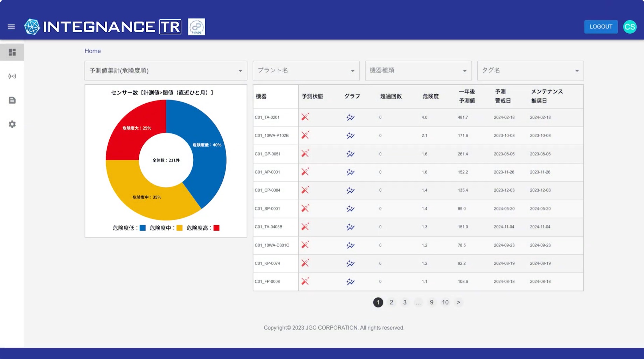Click the LOGOUT button
Viewport: 644px width, 359px height.
click(601, 27)
